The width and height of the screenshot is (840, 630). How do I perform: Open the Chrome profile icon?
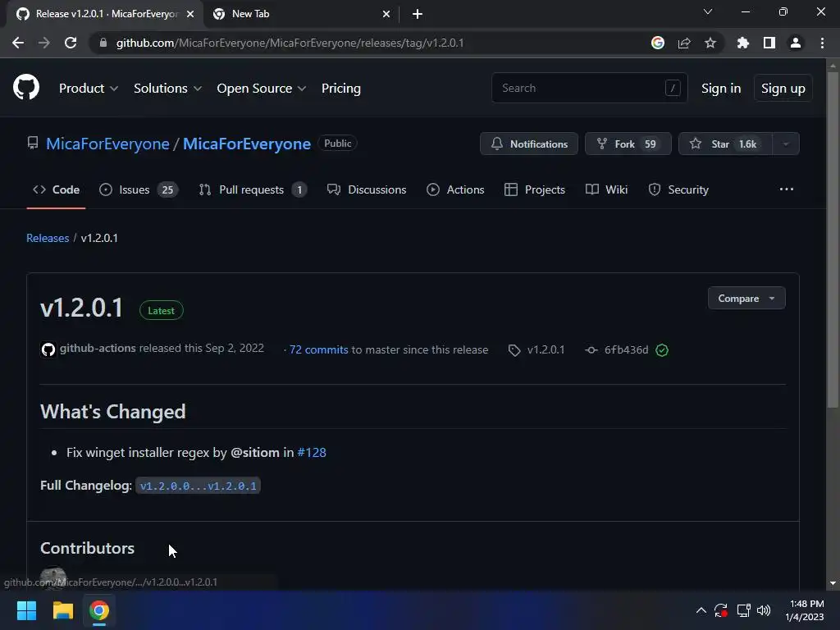(x=796, y=43)
